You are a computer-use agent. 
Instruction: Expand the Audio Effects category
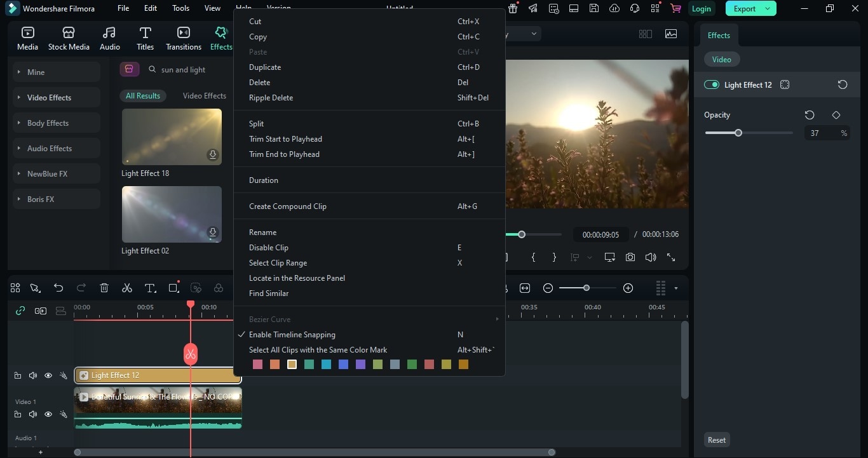[x=57, y=148]
